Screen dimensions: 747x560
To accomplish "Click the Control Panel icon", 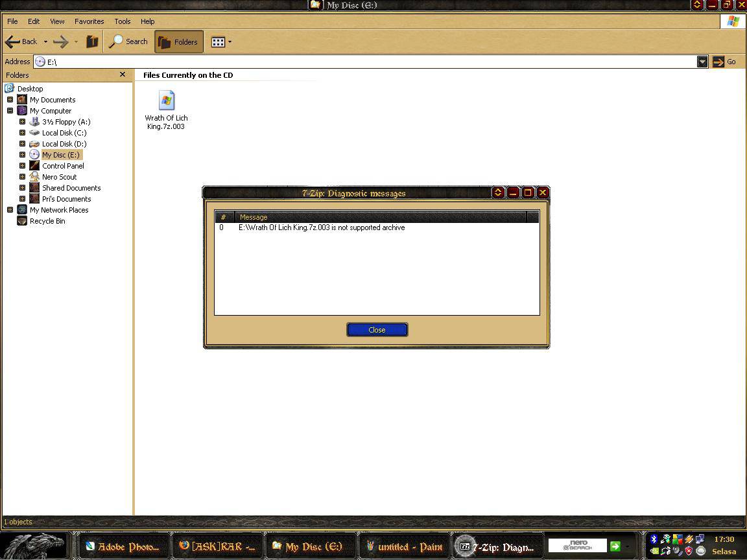I will pyautogui.click(x=34, y=165).
